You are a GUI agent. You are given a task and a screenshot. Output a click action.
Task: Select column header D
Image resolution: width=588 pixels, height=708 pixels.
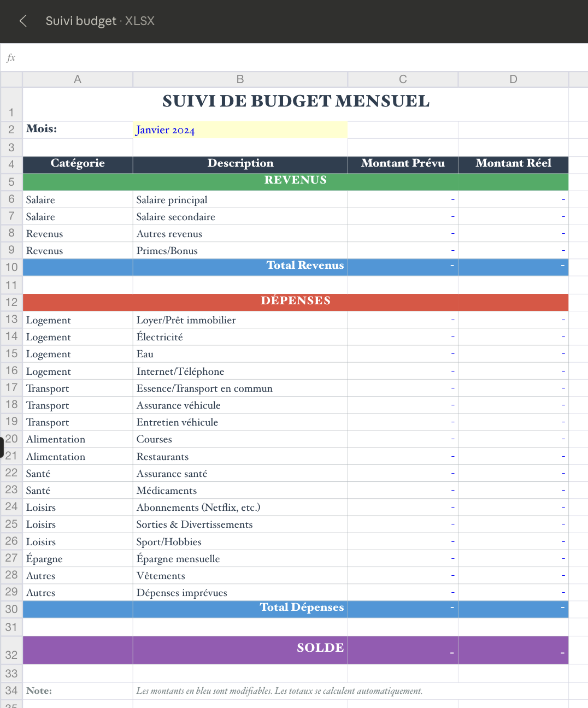point(513,79)
